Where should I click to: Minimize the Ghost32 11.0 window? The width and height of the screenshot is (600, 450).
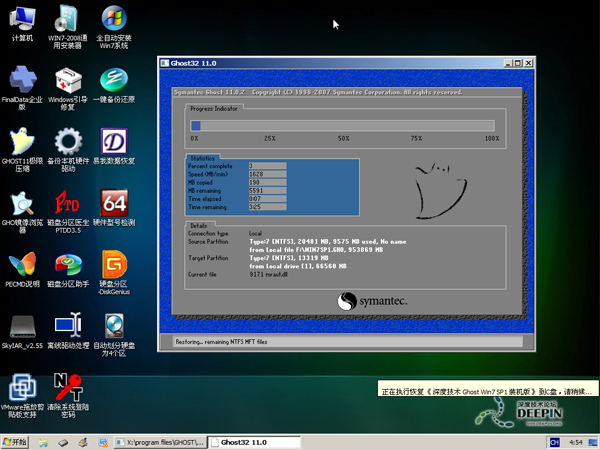tap(508, 63)
